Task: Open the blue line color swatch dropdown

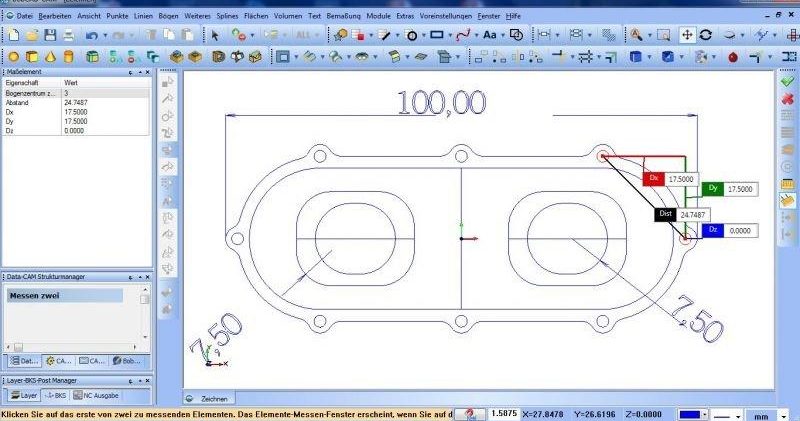Action: pos(705,415)
